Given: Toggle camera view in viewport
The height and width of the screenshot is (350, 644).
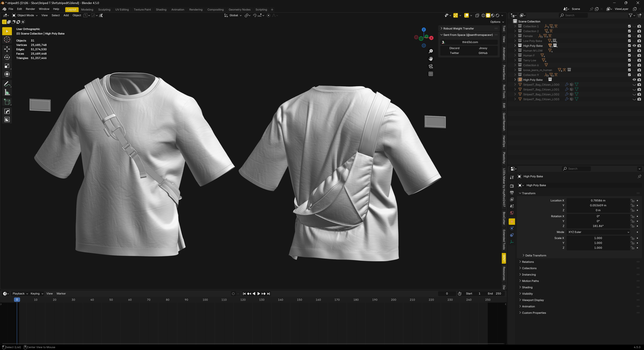Looking at the screenshot, I should (431, 66).
